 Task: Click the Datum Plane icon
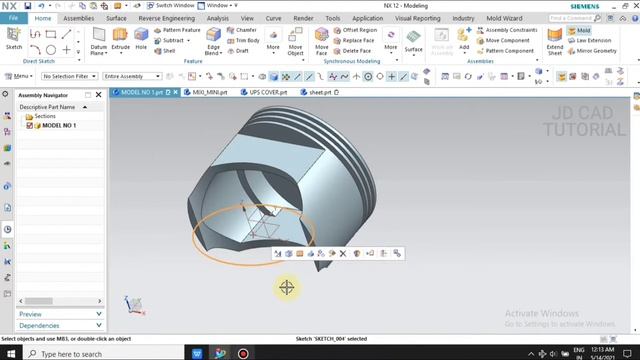98,35
